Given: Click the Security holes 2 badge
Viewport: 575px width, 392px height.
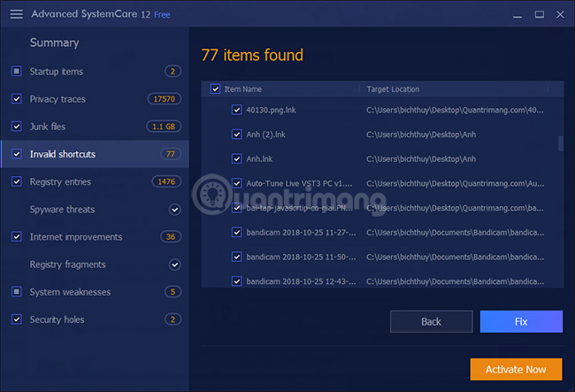Looking at the screenshot, I should [x=172, y=319].
